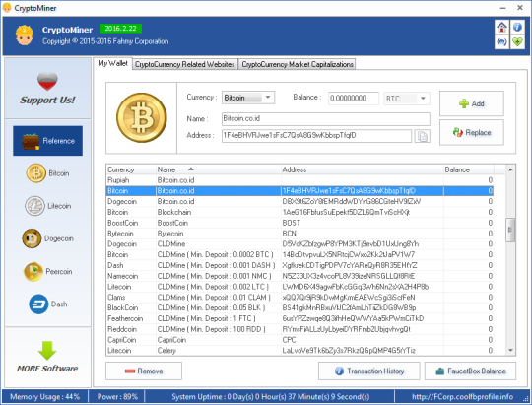Select the Feathercoin CLDMine row
This screenshot has height=405, width=532.
(x=299, y=318)
